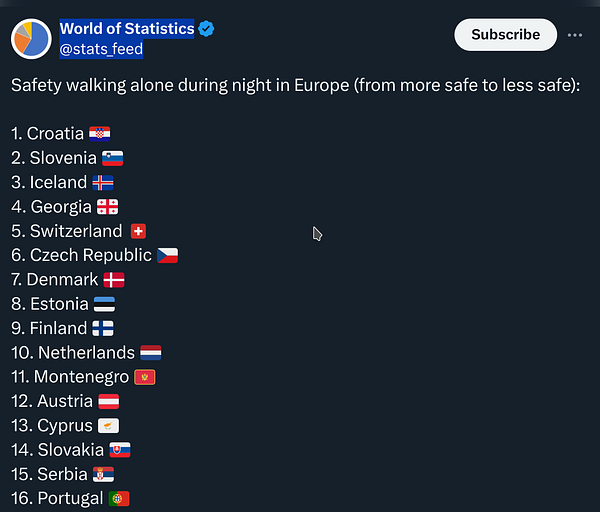
Task: Click the Finland flag emoji
Action: click(103, 328)
